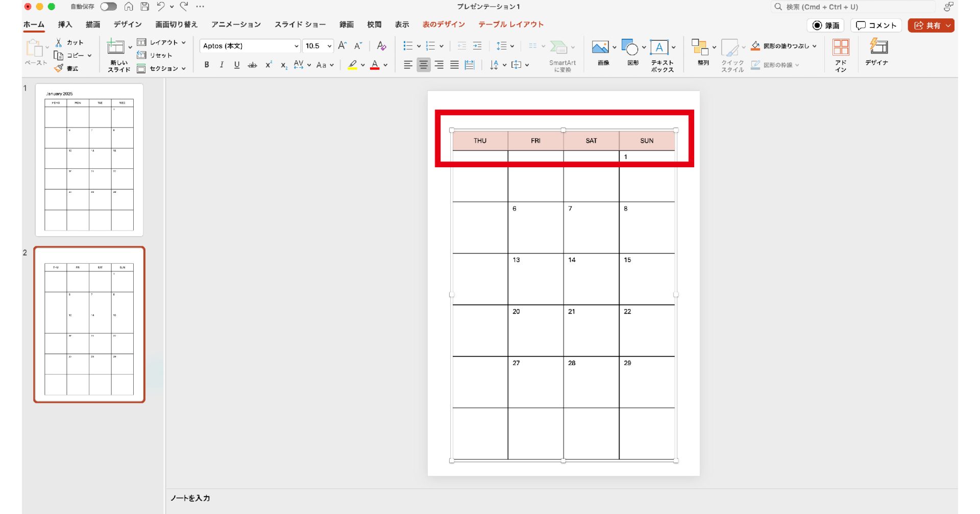Toggle the AutoSave switch
This screenshot has height=514, width=980.
point(108,7)
